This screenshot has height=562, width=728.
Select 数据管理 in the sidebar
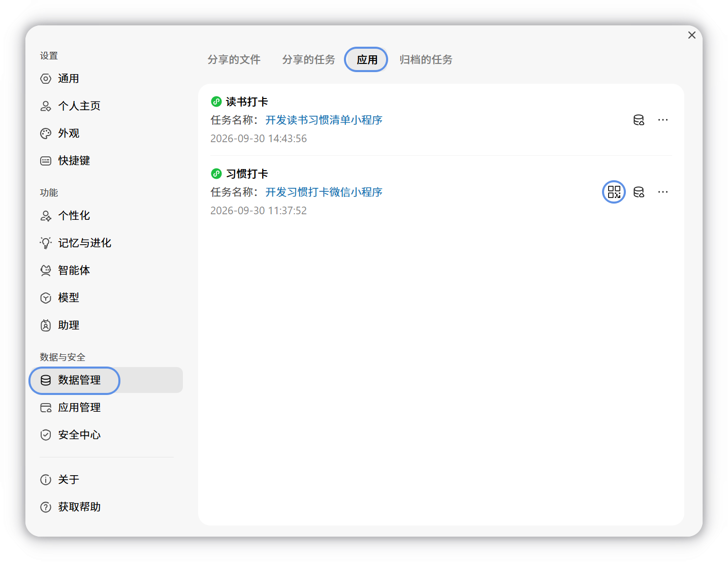coord(106,380)
